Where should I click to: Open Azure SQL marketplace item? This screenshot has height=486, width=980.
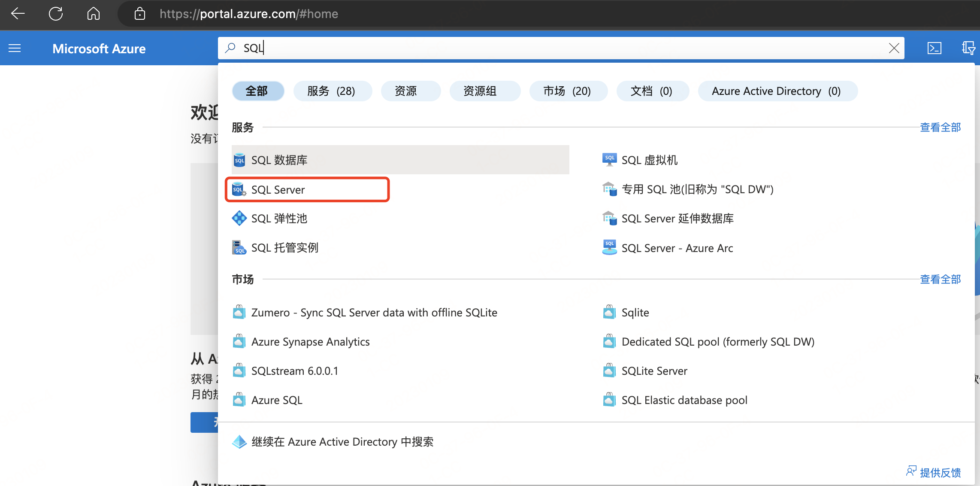[277, 400]
